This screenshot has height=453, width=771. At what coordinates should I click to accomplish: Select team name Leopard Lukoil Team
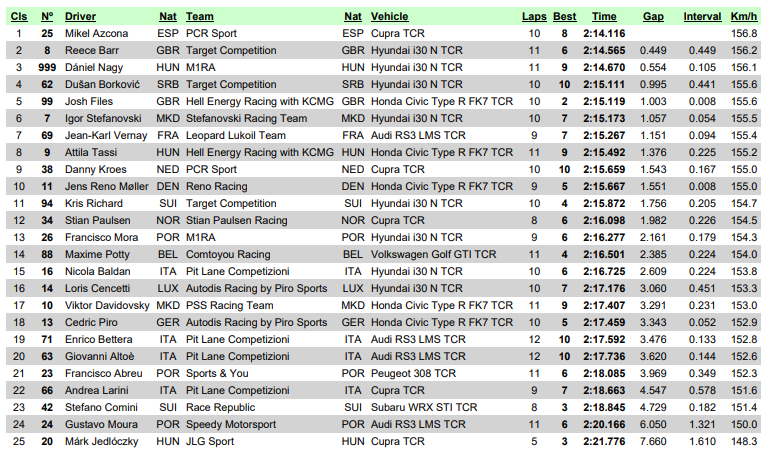tap(236, 135)
